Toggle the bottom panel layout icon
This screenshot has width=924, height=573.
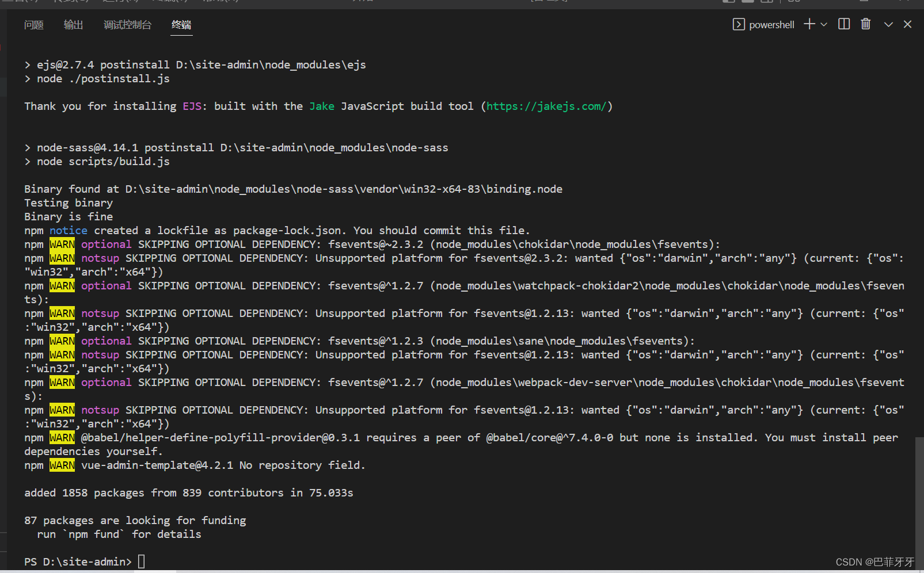pyautogui.click(x=747, y=2)
